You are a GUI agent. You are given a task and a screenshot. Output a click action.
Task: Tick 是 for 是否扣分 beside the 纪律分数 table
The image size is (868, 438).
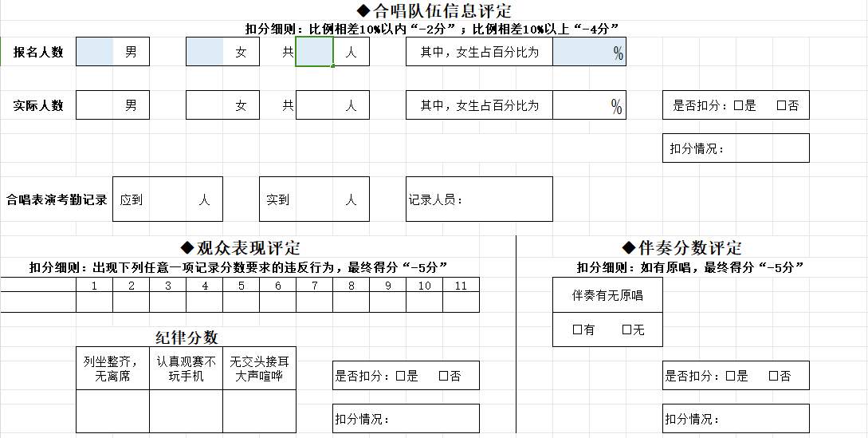(401, 376)
